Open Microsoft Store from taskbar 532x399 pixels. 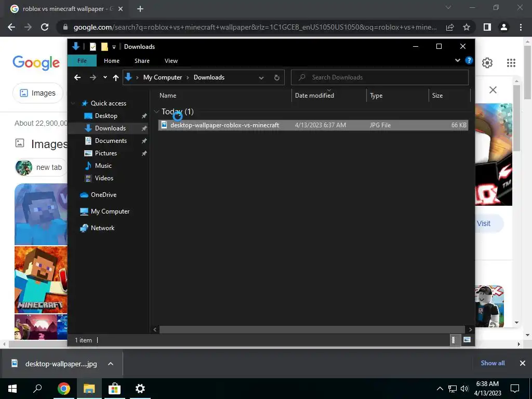pyautogui.click(x=114, y=389)
